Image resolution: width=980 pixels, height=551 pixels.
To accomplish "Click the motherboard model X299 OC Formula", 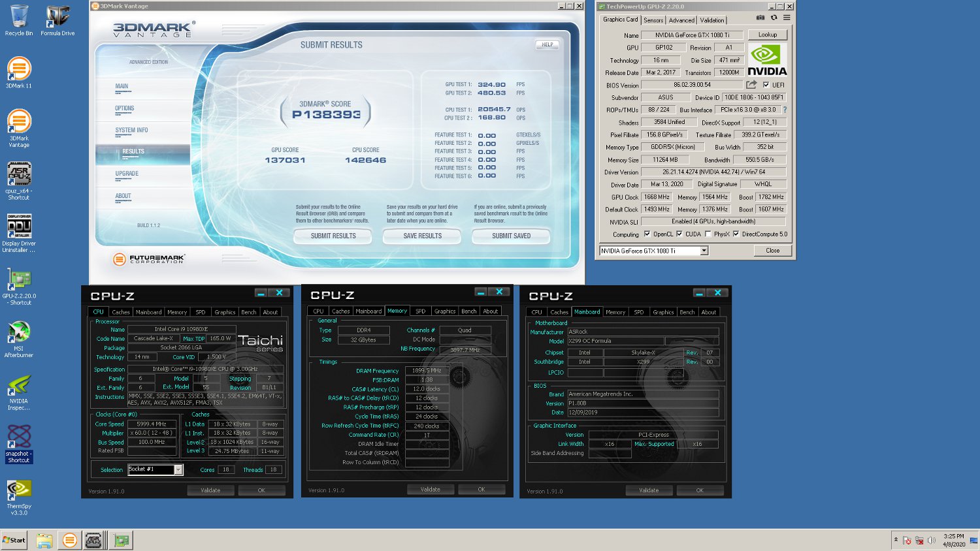I will click(x=615, y=341).
